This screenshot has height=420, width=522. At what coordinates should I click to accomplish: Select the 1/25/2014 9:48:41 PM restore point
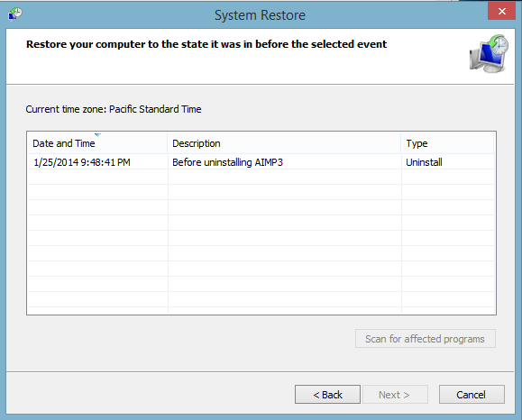click(82, 162)
